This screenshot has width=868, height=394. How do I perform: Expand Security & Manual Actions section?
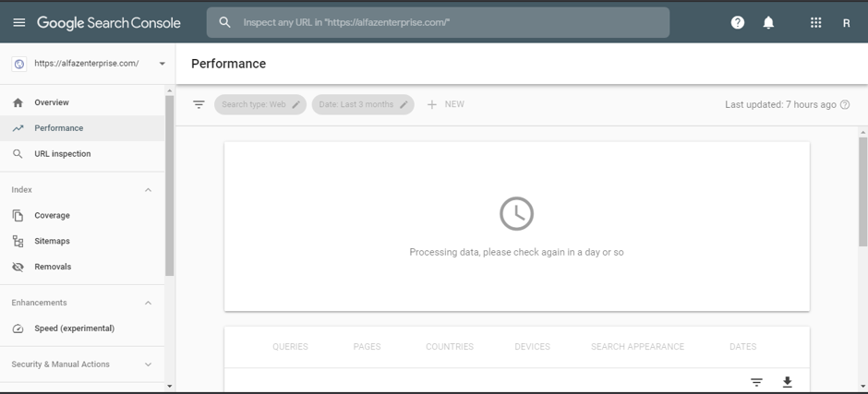point(148,364)
